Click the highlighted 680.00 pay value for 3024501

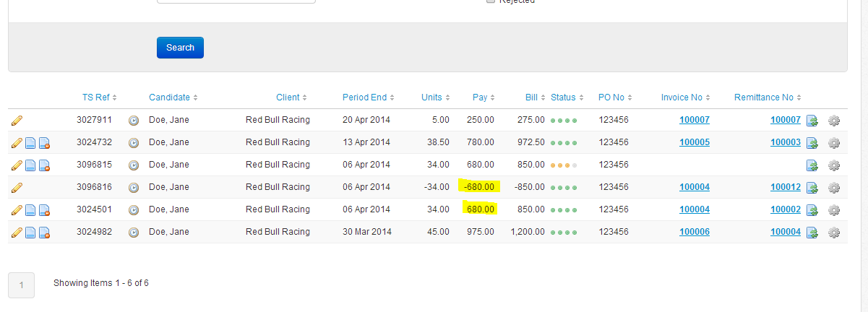tap(481, 209)
